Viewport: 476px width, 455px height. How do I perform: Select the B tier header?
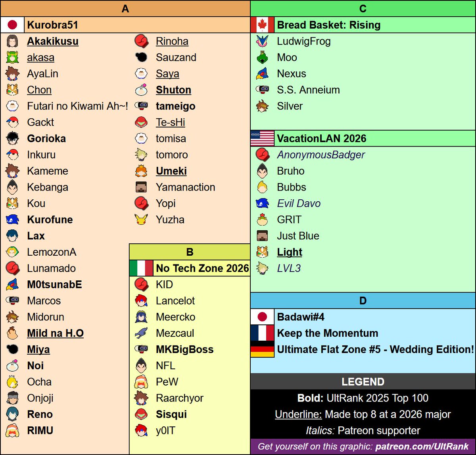[x=190, y=252]
